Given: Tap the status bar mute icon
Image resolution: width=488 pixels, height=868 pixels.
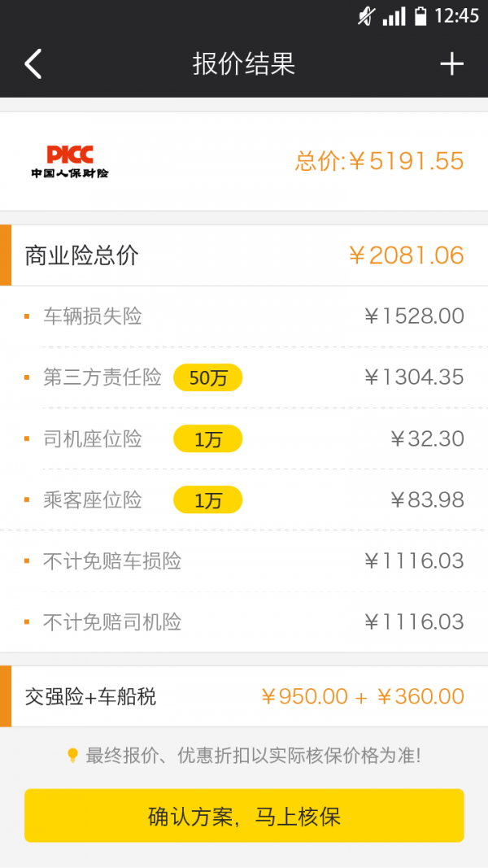Looking at the screenshot, I should [x=367, y=14].
